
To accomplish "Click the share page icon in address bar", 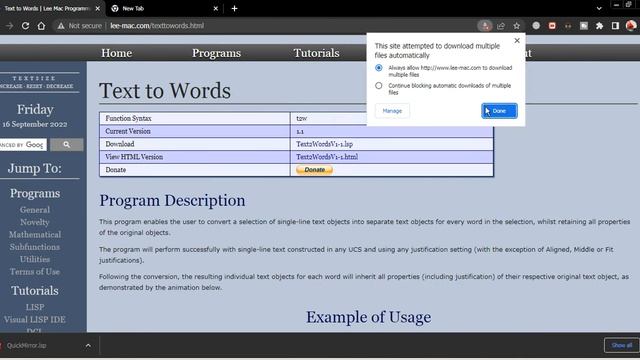I will tap(501, 26).
